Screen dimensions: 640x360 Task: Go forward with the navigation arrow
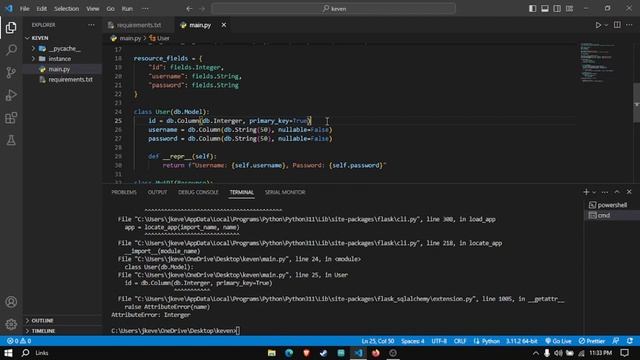coord(202,9)
